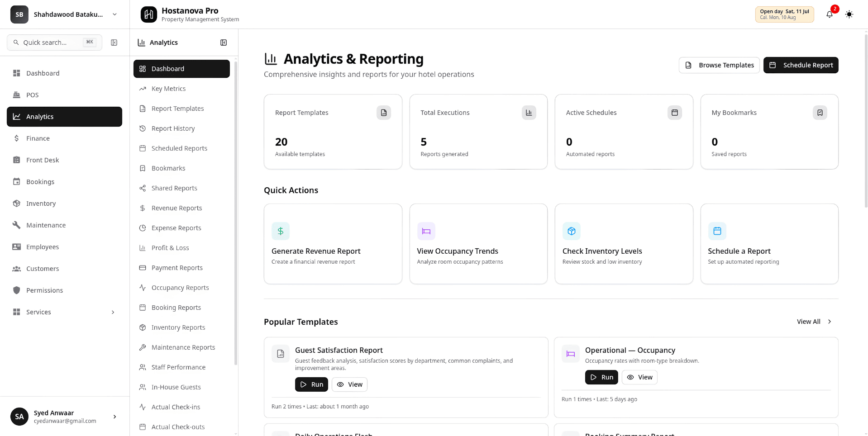The image size is (868, 436).
Task: Open the Inventory section
Action: coord(64,204)
